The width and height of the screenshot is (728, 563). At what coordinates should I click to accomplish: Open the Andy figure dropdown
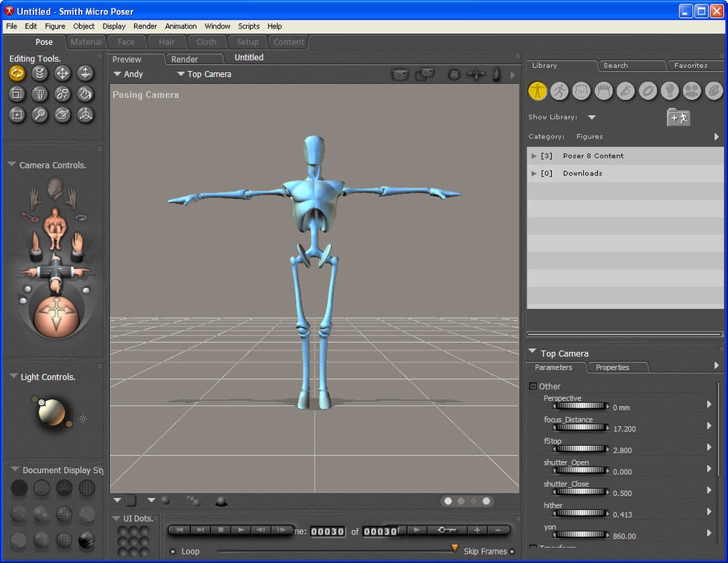tap(128, 74)
